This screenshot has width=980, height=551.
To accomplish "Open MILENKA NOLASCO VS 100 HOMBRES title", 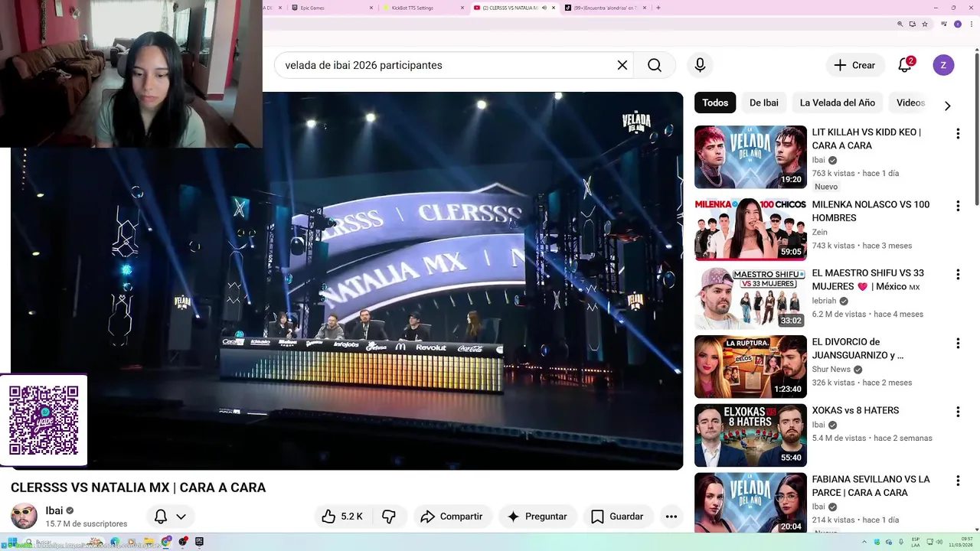I will 871,211.
